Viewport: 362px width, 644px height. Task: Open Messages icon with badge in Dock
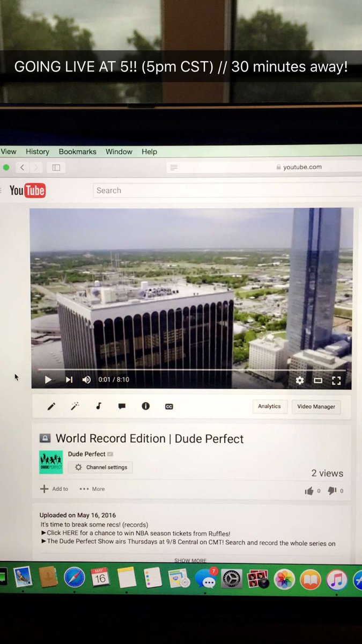coord(205,579)
